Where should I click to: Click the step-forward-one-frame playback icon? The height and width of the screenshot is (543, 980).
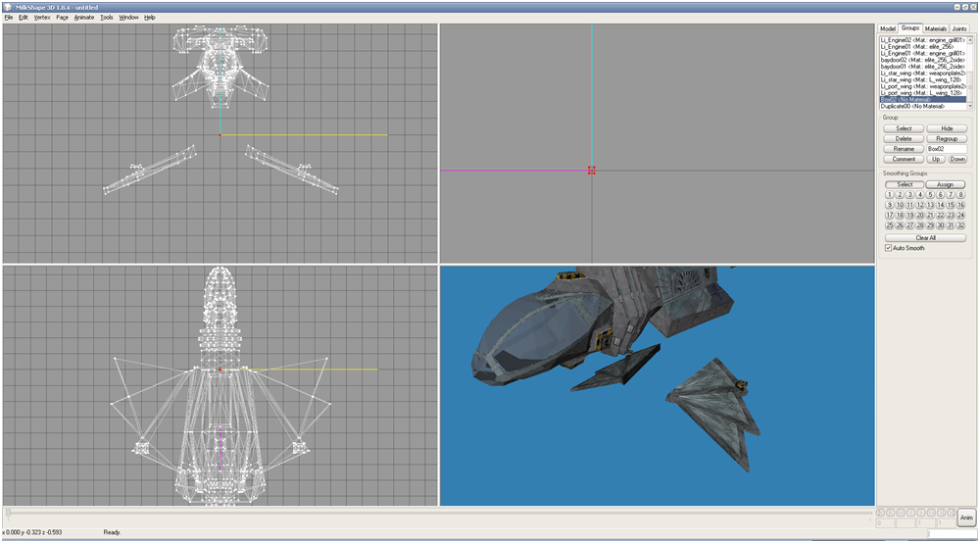click(920, 513)
